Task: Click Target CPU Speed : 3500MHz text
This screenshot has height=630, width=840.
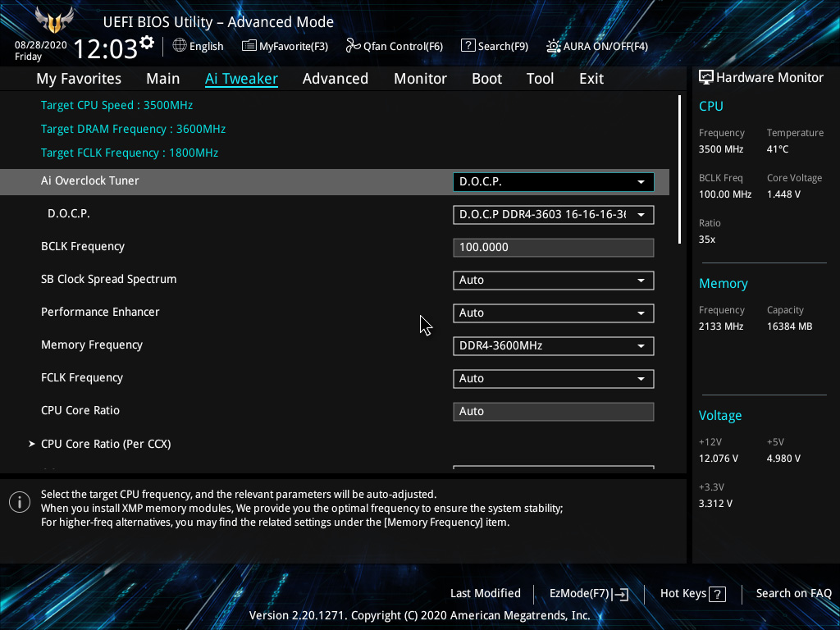Action: 116,106
